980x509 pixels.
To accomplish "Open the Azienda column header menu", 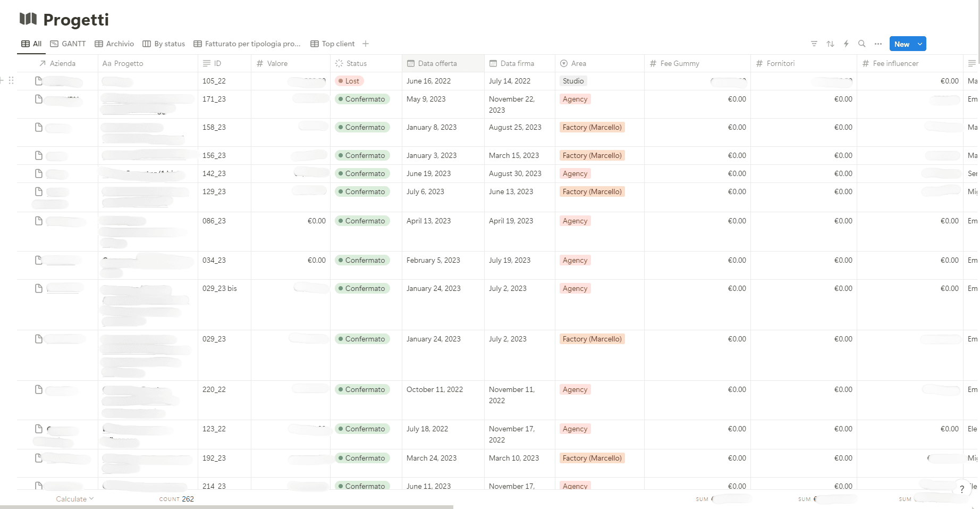I will click(x=57, y=63).
